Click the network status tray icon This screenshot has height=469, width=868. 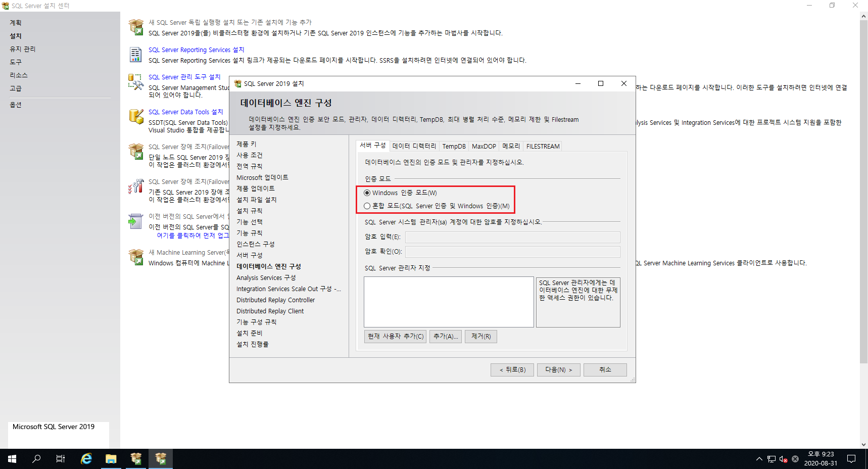tap(771, 459)
